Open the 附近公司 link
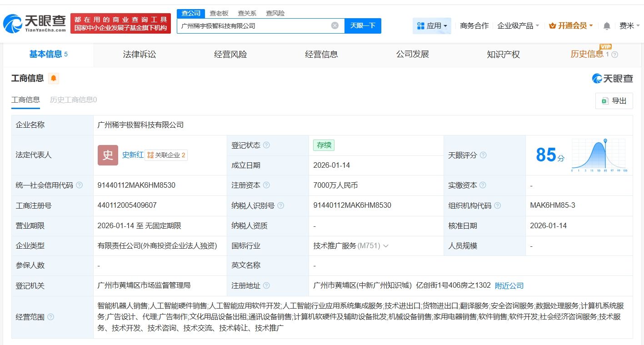Viewport: 644px width, 345px height. [509, 286]
